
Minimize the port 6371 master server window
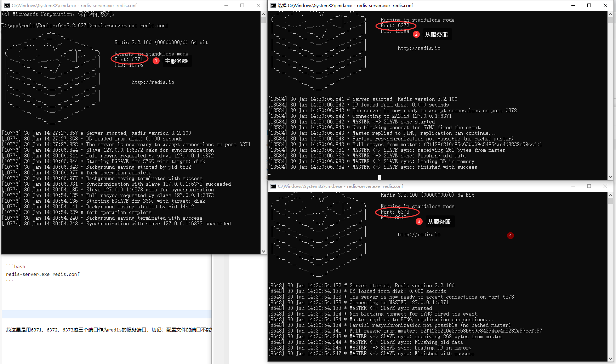pyautogui.click(x=226, y=5)
